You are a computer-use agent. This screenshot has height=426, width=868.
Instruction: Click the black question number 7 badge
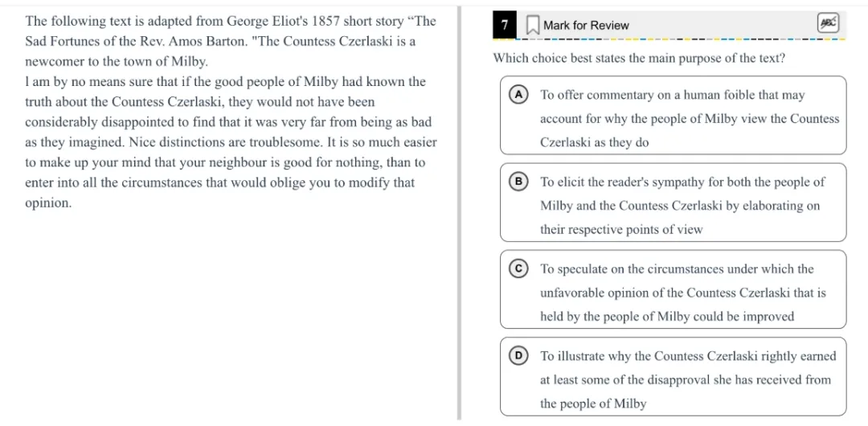point(504,25)
